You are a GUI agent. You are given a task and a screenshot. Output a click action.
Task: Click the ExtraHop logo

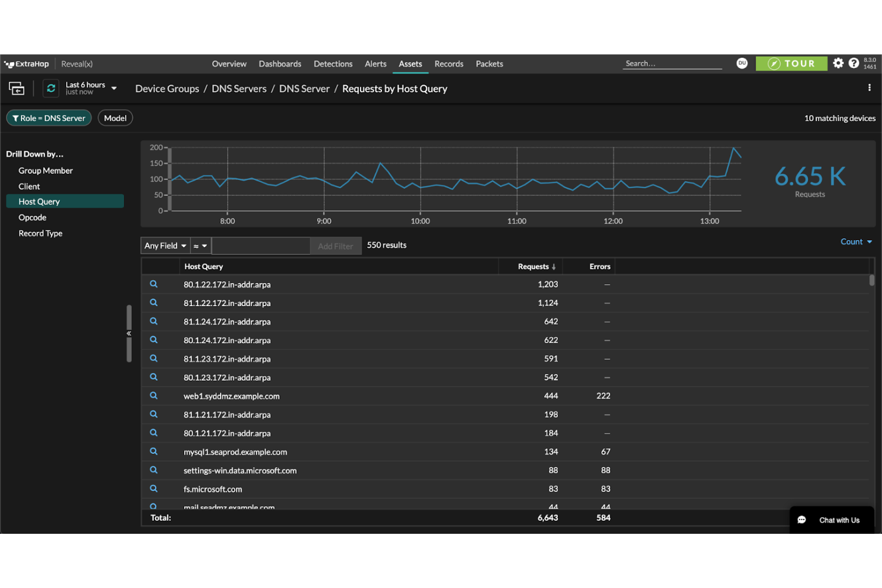click(26, 63)
